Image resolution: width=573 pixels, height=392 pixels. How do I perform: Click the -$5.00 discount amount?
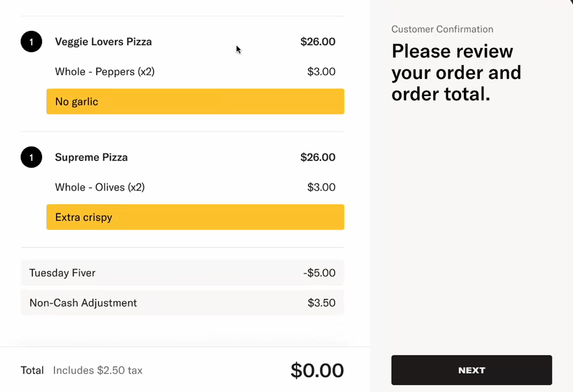pos(319,273)
